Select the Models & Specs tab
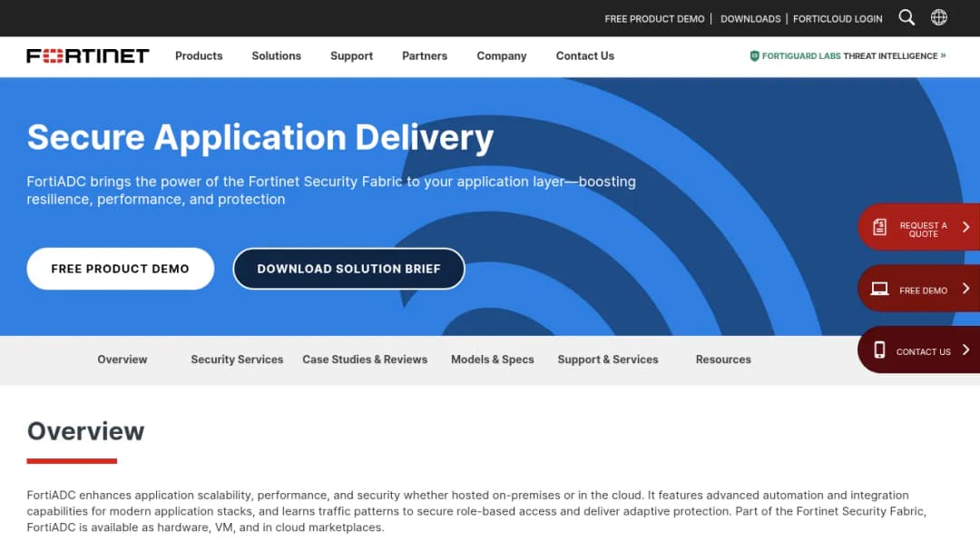This screenshot has height=552, width=980. pos(493,360)
